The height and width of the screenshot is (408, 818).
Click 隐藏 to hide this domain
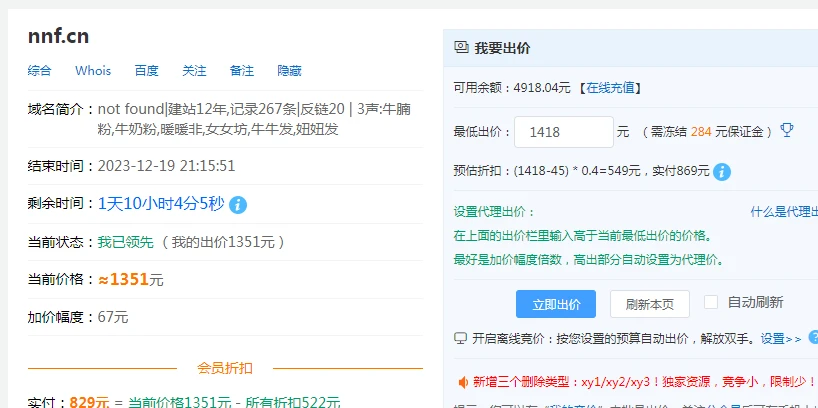click(290, 71)
